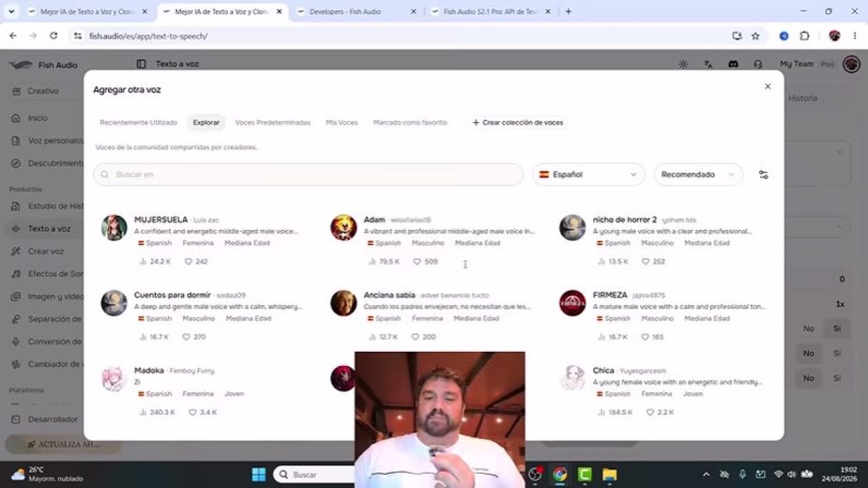Open the Windows Start menu
The height and width of the screenshot is (488, 868).
258,475
